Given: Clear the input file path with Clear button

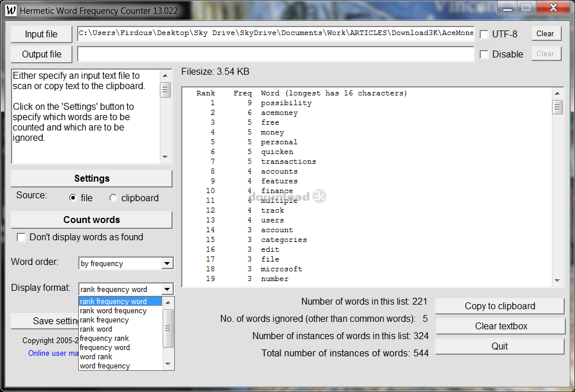Looking at the screenshot, I should (x=545, y=33).
